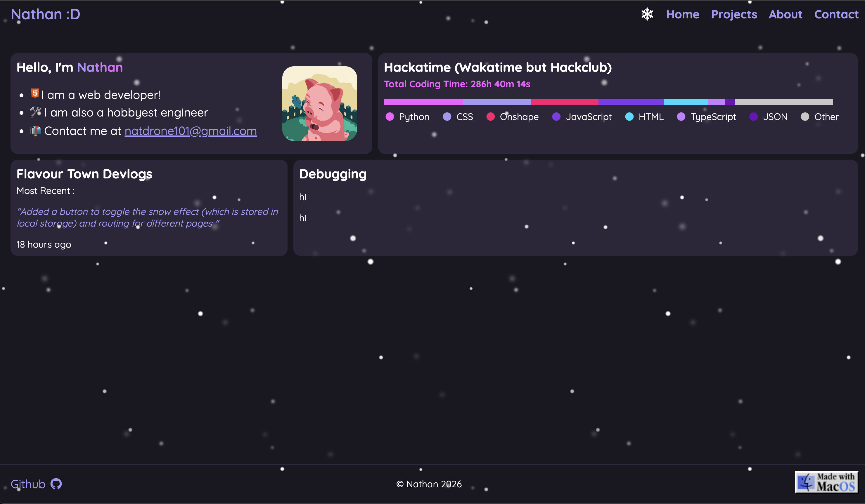Viewport: 865px width, 504px height.
Task: Navigate to the Contact page
Action: tap(836, 14)
